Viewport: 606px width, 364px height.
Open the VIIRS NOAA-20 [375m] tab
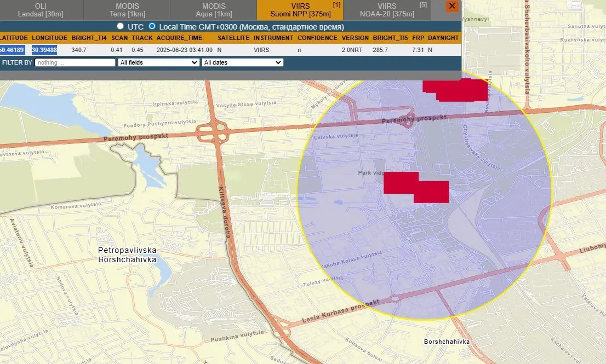click(386, 10)
